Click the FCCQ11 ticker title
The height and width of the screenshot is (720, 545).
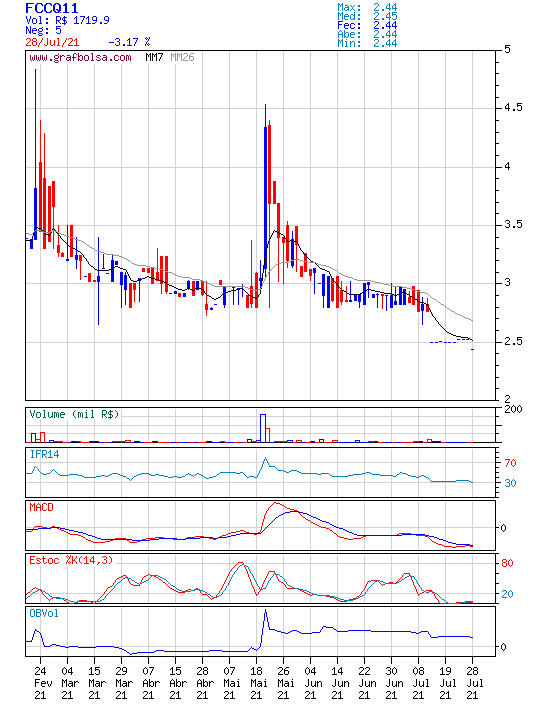51,8
